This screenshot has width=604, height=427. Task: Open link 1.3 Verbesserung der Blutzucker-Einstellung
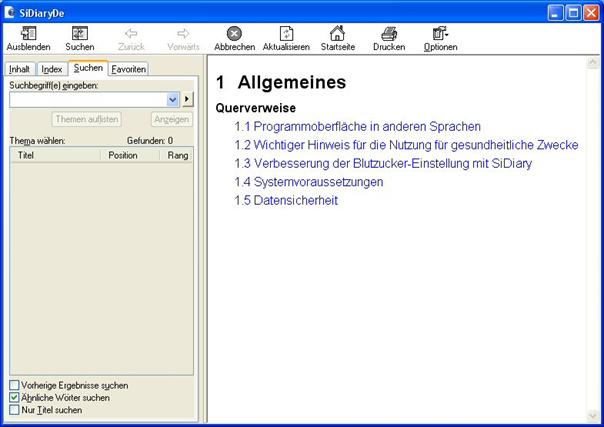[x=383, y=163]
